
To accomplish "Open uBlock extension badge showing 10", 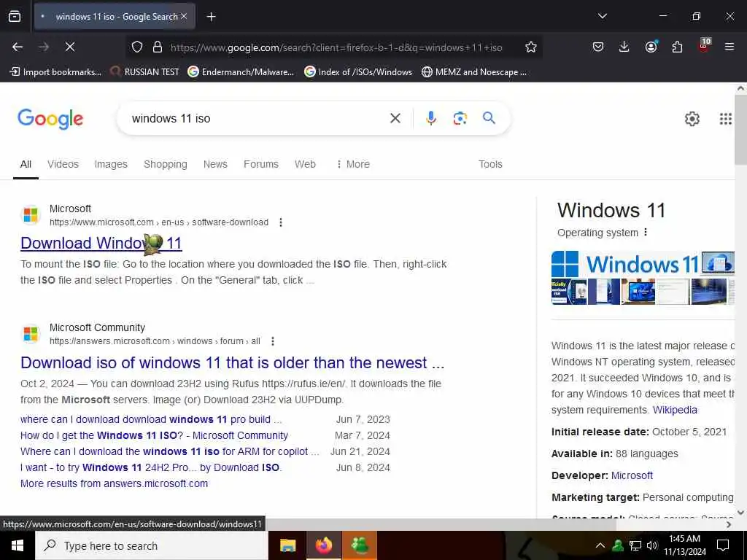I will pos(704,45).
